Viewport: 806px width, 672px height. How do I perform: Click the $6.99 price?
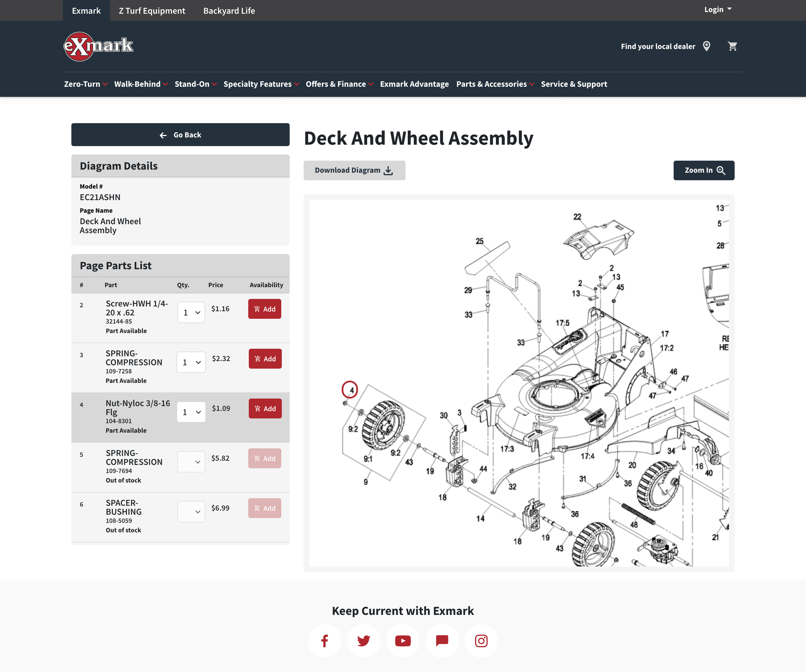[x=220, y=508]
